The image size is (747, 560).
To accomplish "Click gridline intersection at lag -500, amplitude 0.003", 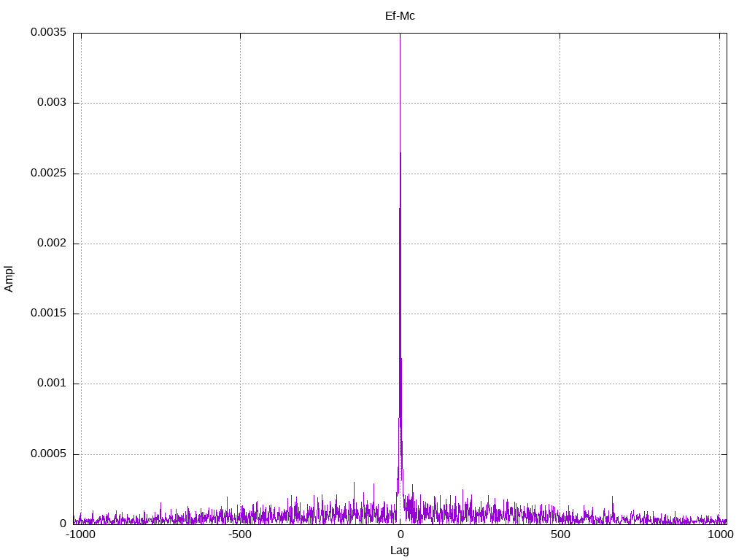I will pyautogui.click(x=240, y=104).
